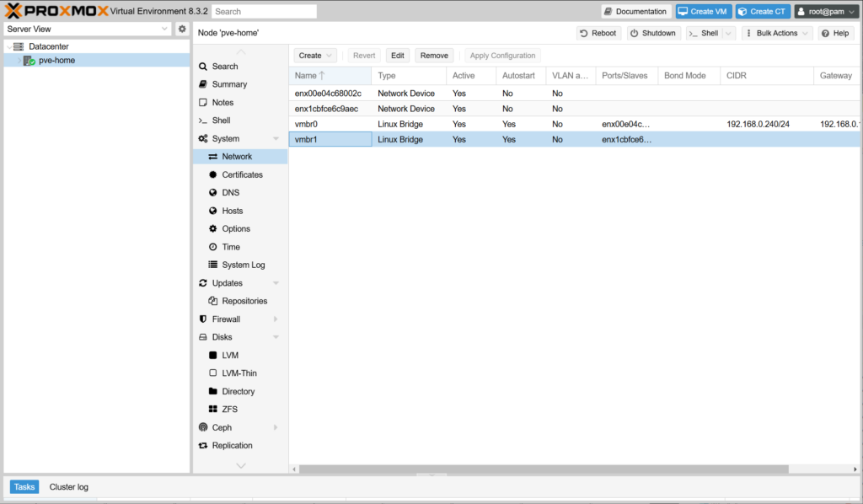
Task: Switch to the Cluster log tab
Action: click(68, 487)
